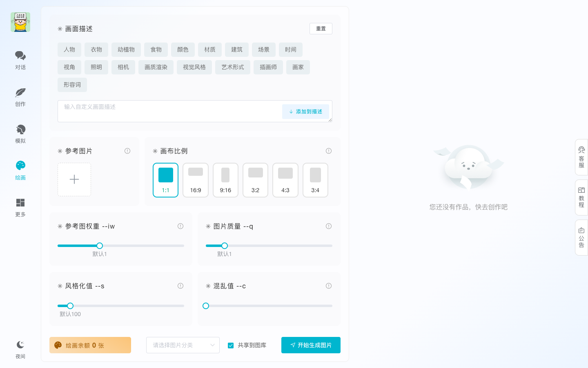The height and width of the screenshot is (368, 588).
Task: Click the 风格化值 slider handle
Action: (x=70, y=306)
